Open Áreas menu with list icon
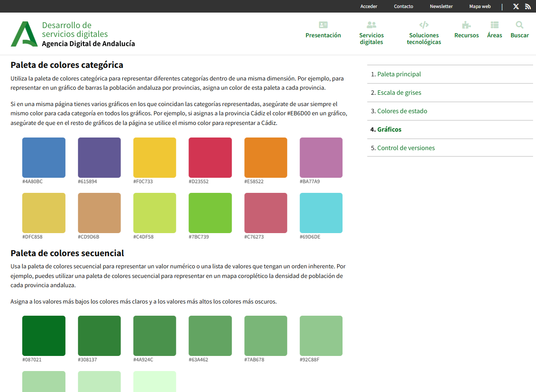Viewport: 536px width, 392px height. (x=494, y=30)
